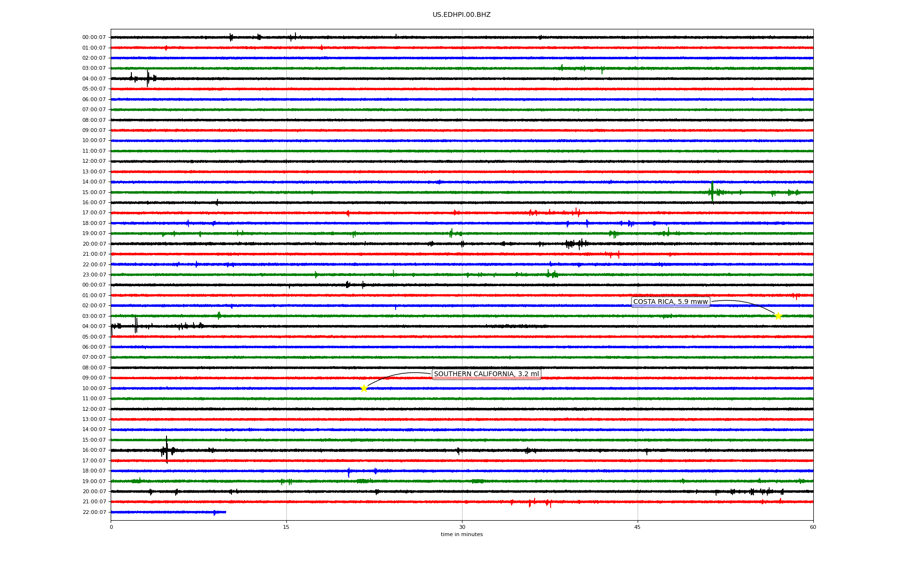Click the US.EDHPI.00.BHZ plot title
Screen dimensions: 924x578
pos(462,15)
